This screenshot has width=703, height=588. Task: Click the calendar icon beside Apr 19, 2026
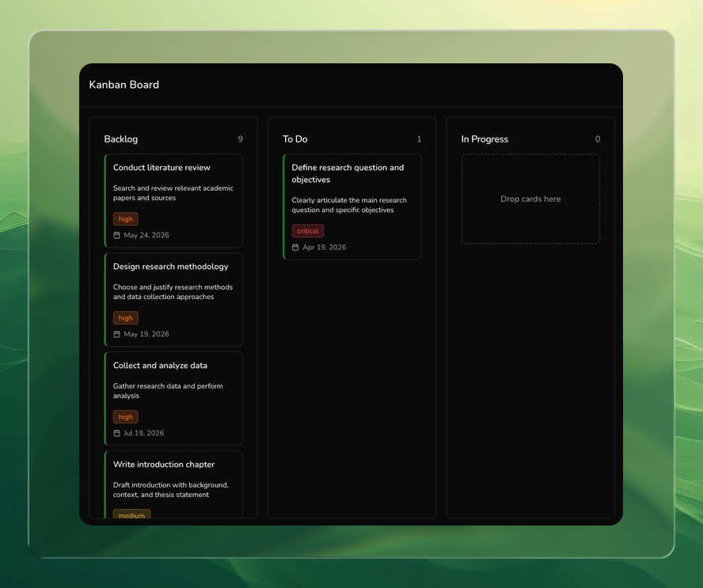294,246
